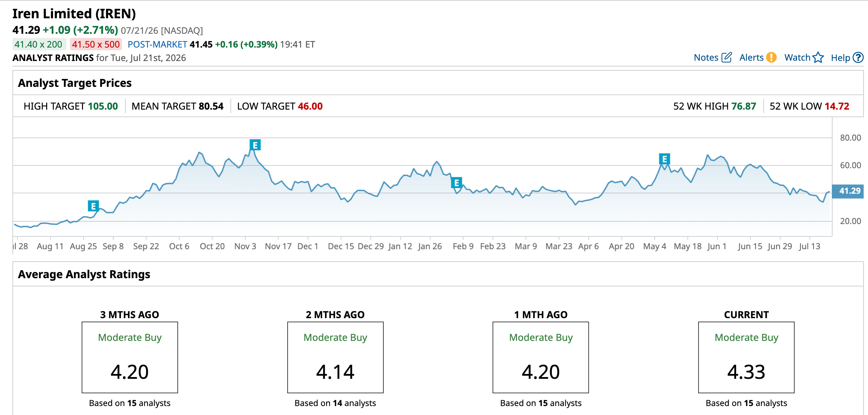This screenshot has height=415, width=868.
Task: Click the Watch star icon
Action: pyautogui.click(x=818, y=57)
